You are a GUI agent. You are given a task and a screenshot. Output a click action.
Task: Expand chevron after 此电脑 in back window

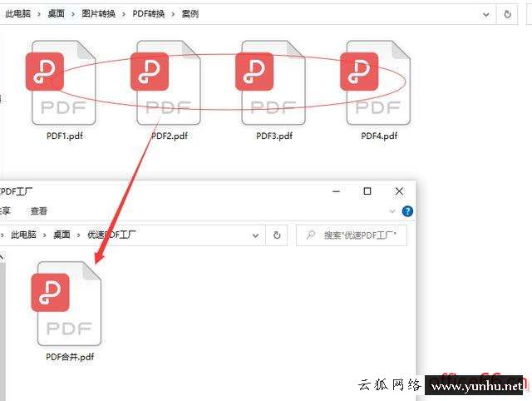39,14
